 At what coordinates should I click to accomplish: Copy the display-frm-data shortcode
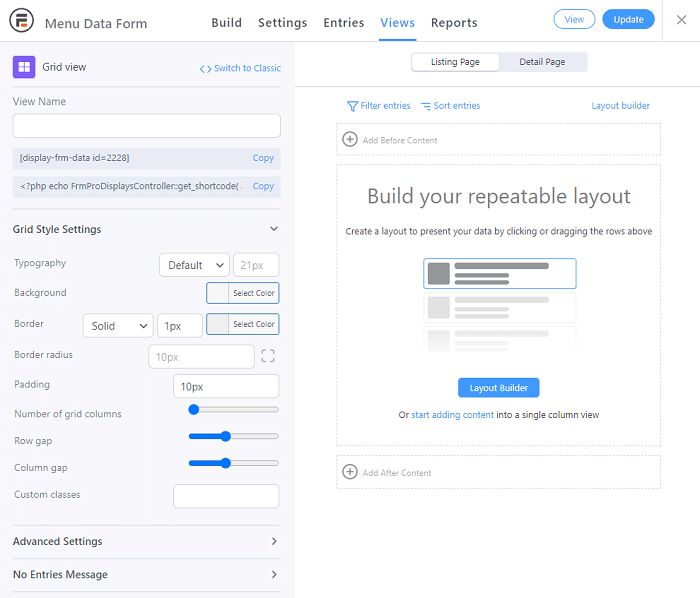click(x=263, y=158)
